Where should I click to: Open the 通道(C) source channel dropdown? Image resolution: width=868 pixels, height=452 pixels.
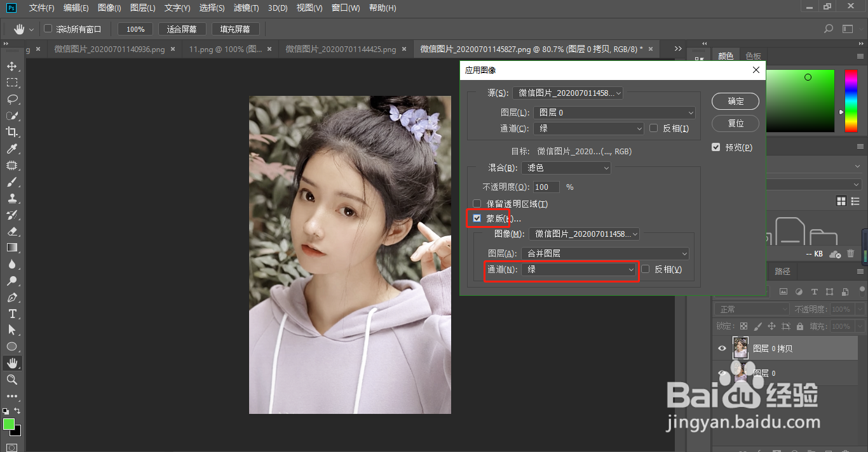(x=588, y=128)
